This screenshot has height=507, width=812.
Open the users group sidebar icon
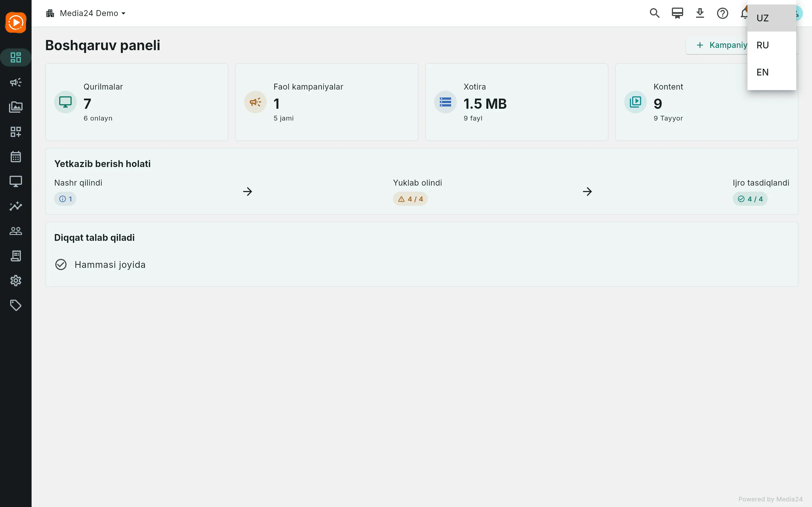tap(16, 231)
